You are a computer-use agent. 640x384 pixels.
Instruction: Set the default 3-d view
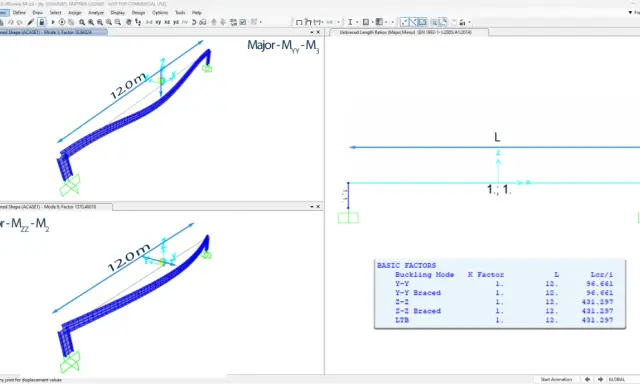click(x=149, y=22)
